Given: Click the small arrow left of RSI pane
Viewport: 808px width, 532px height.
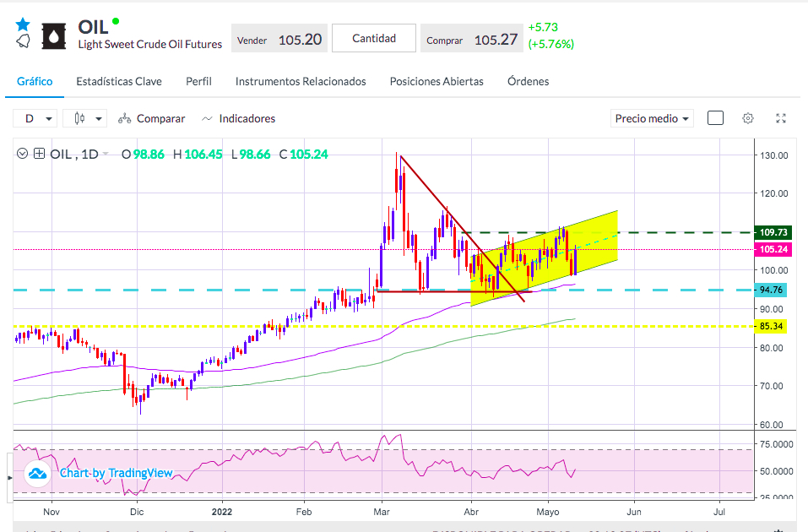Looking at the screenshot, I should coord(10,479).
